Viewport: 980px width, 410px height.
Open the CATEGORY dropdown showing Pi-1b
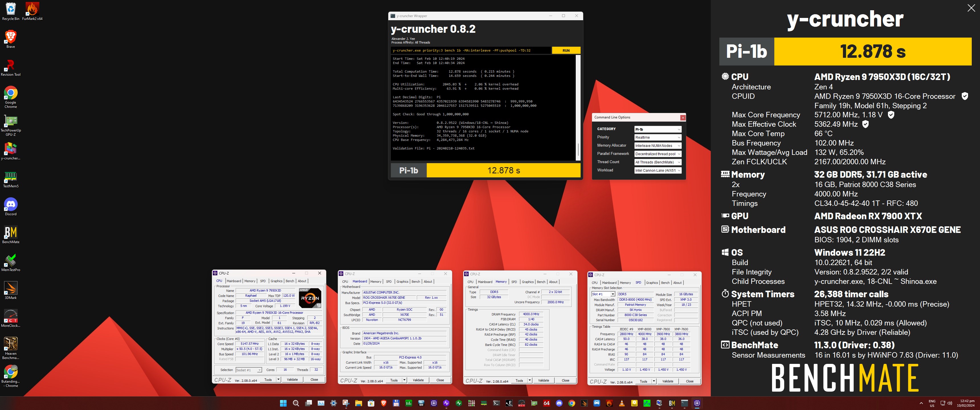[x=658, y=129]
